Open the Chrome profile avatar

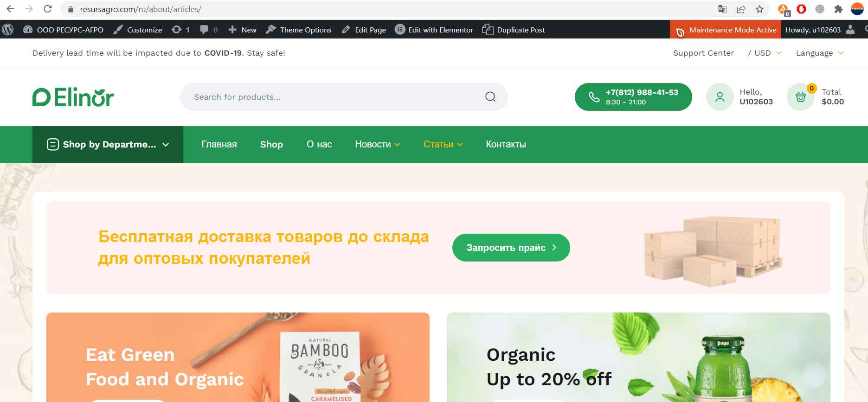(857, 9)
